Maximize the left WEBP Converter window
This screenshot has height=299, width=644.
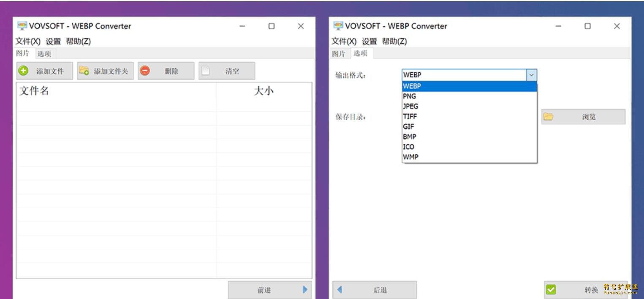pos(272,26)
